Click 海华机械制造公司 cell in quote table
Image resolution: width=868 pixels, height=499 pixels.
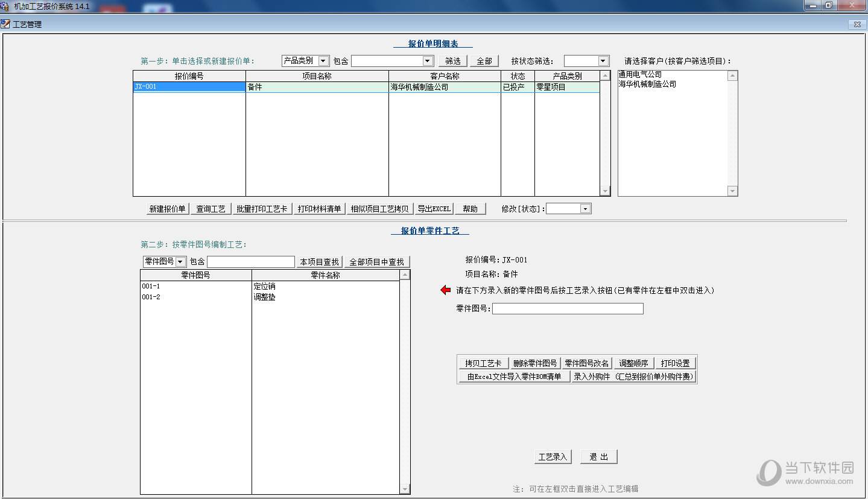(x=445, y=87)
